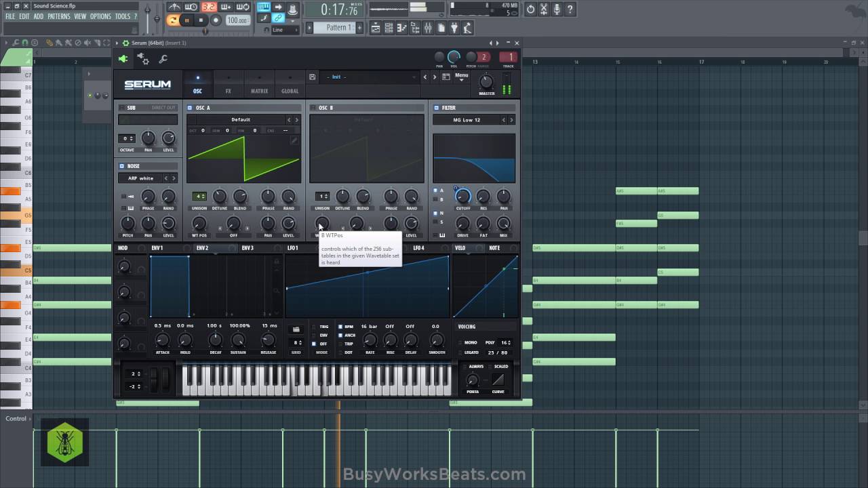
Task: Click the lock icon in the envelope display
Action: [x=276, y=262]
